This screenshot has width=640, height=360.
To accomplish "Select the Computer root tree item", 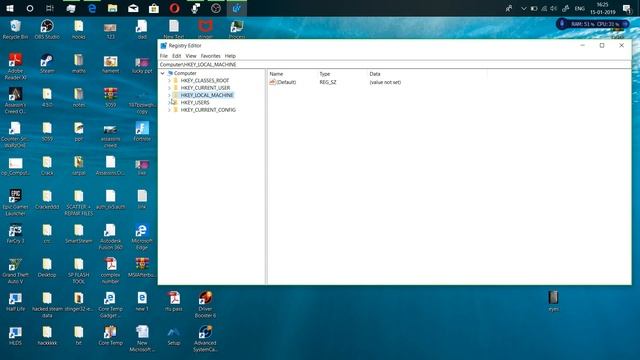I will [x=185, y=73].
